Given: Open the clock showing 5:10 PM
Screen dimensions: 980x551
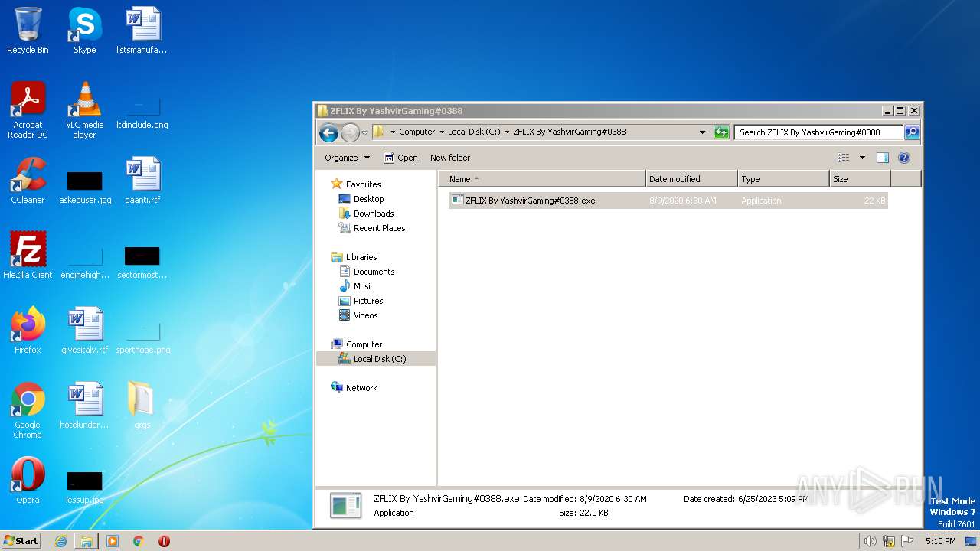Looking at the screenshot, I should pyautogui.click(x=940, y=541).
